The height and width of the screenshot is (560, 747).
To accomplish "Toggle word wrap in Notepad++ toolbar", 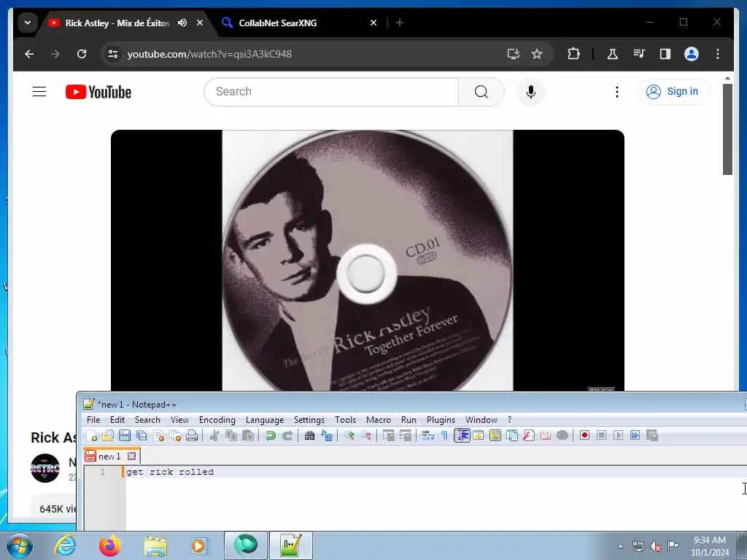I will click(x=427, y=435).
